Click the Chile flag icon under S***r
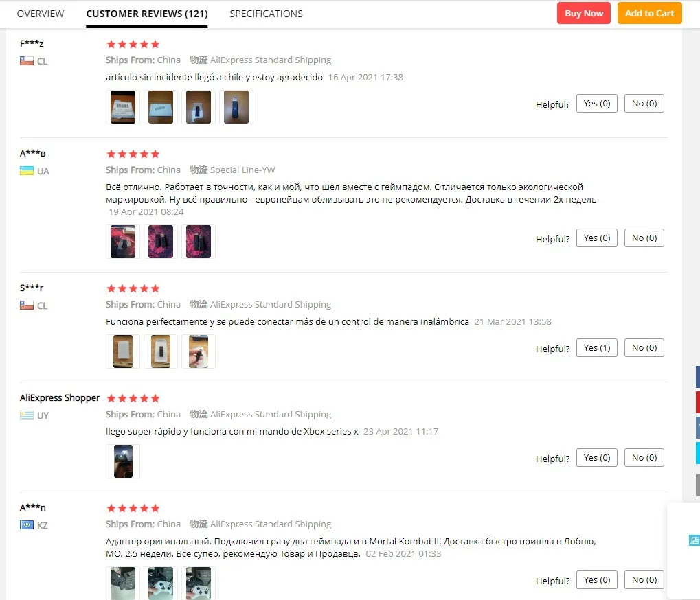The image size is (700, 600). [27, 305]
